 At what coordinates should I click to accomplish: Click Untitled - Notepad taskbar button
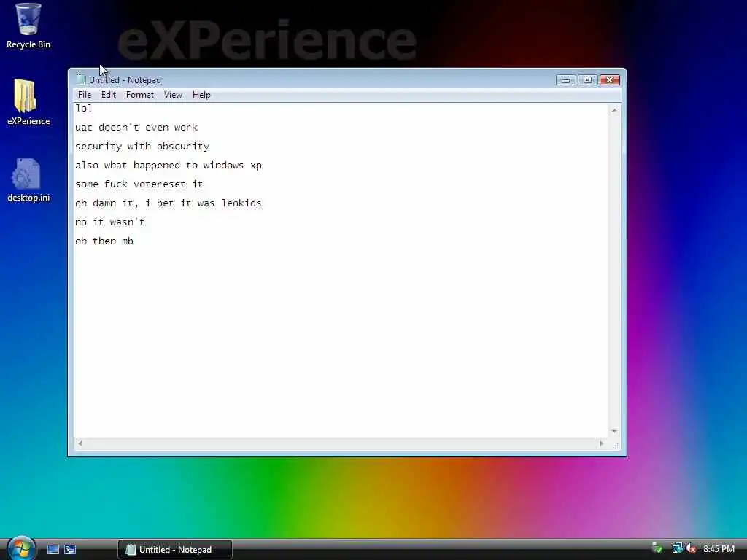point(175,550)
